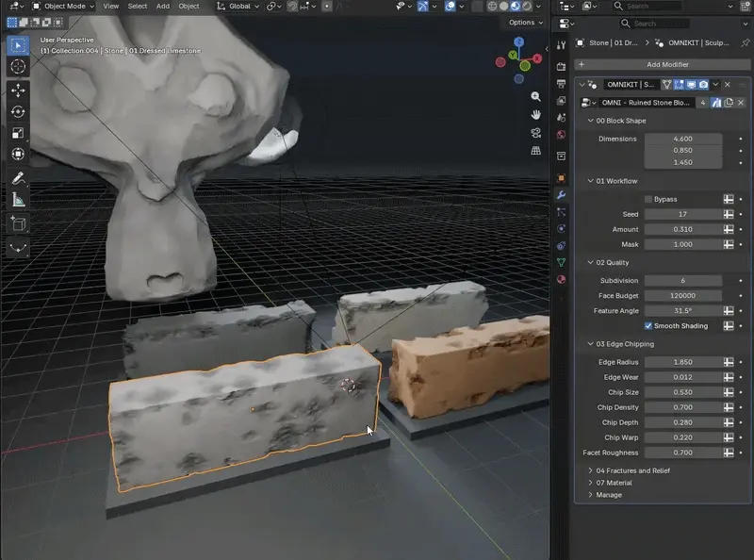Expand 04 Fractures and Relief section
The width and height of the screenshot is (754, 560).
591,470
